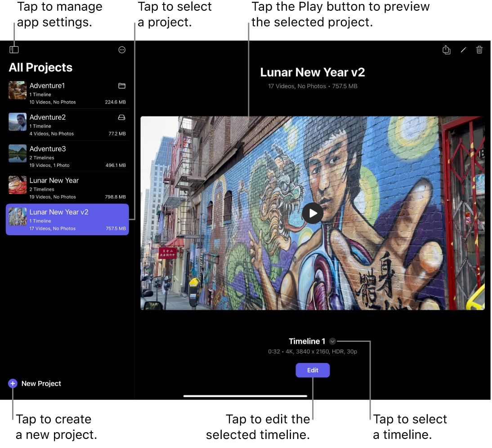Collapse the All Projects sidebar
The width and height of the screenshot is (492, 448).
pos(14,50)
